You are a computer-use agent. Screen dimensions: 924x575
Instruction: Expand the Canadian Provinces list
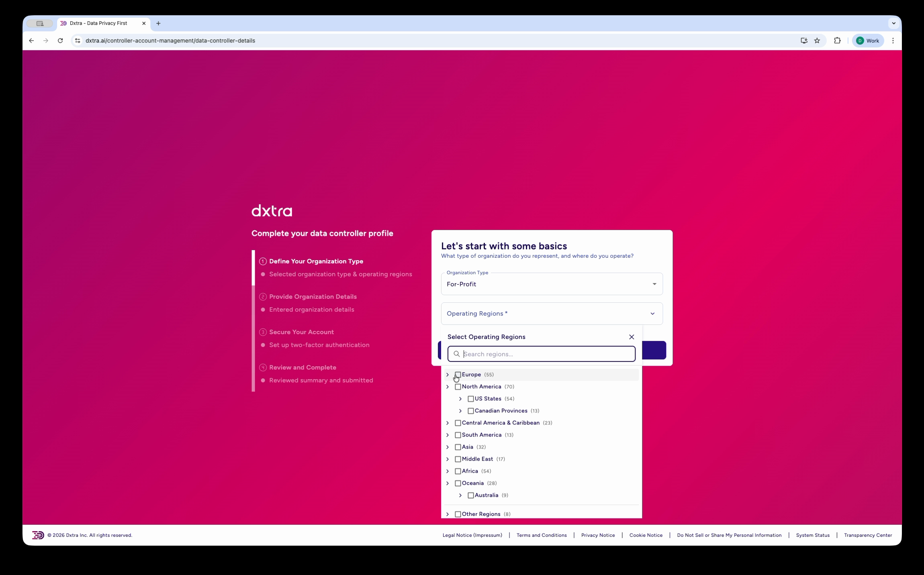click(460, 411)
